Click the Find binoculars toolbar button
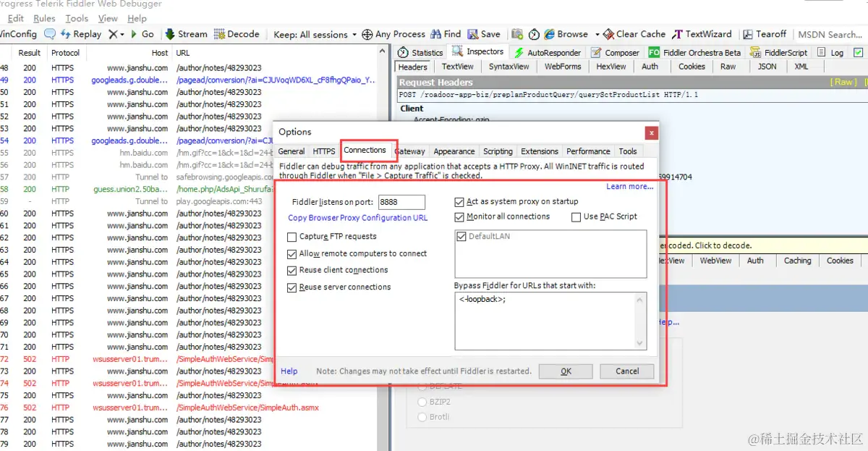This screenshot has height=451, width=868. click(446, 34)
